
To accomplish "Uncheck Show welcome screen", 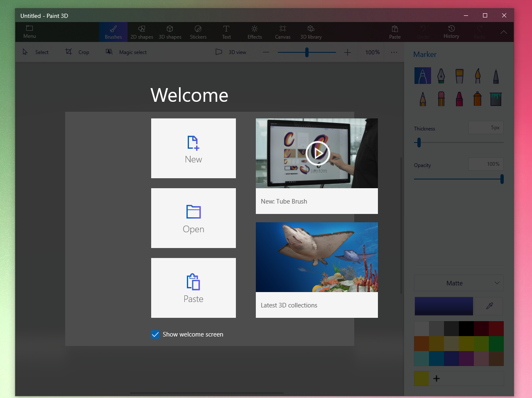I will tap(155, 334).
